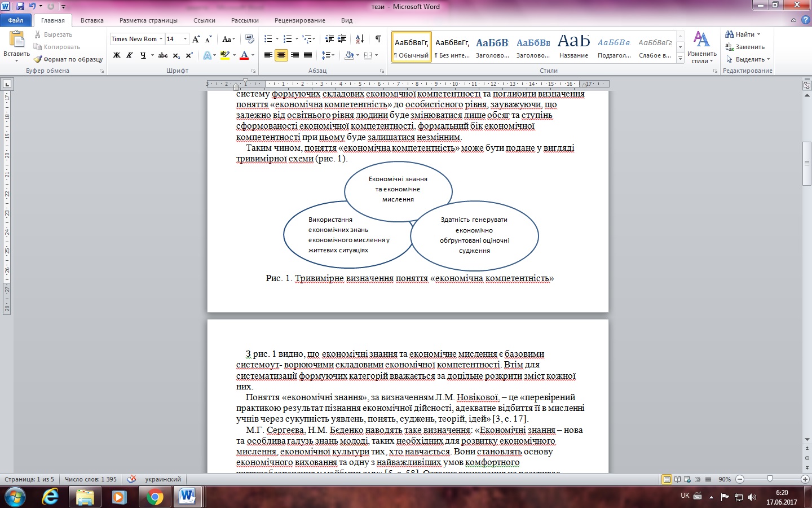The image size is (812, 508).
Task: Open the Times New Roman font name dropdown
Action: [161, 39]
